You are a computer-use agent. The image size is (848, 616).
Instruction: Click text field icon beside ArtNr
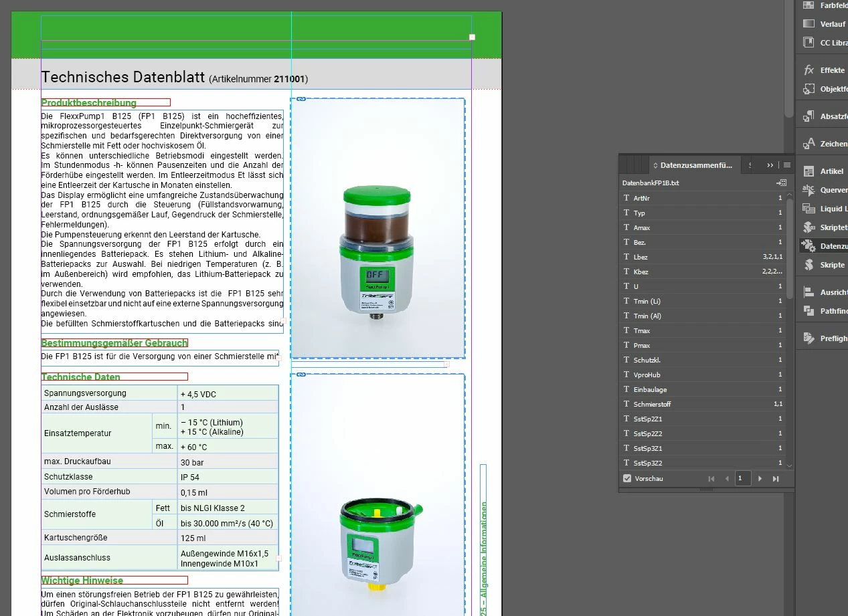[x=626, y=198]
